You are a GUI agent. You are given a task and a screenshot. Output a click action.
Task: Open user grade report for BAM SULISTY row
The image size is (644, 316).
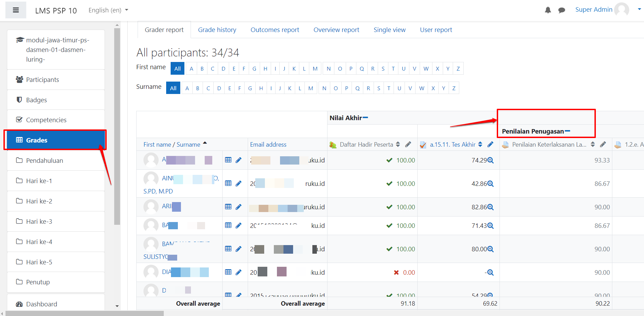(228, 249)
